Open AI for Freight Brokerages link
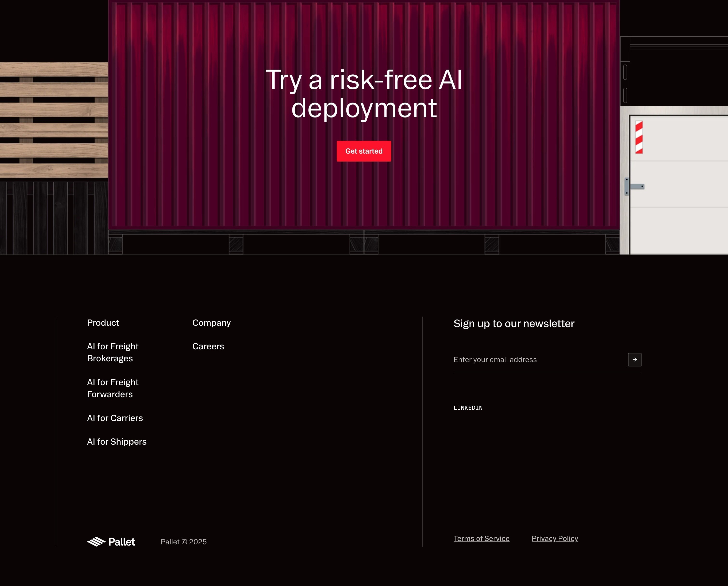This screenshot has height=586, width=728. coord(113,352)
